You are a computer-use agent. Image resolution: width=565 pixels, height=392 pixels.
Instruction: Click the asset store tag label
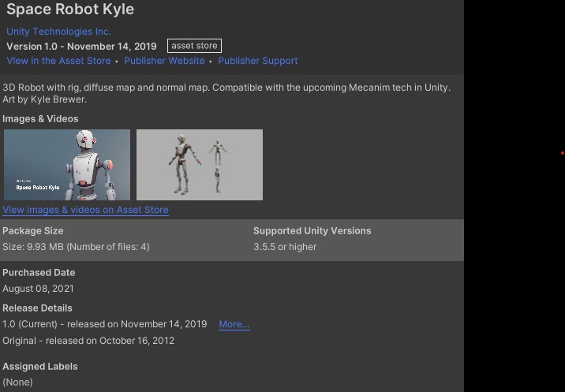tap(194, 46)
